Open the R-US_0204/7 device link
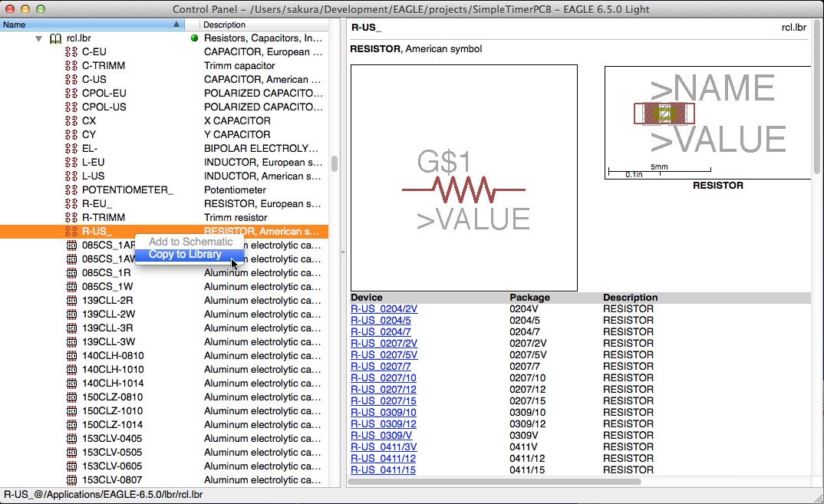Image resolution: width=824 pixels, height=504 pixels. coord(381,332)
